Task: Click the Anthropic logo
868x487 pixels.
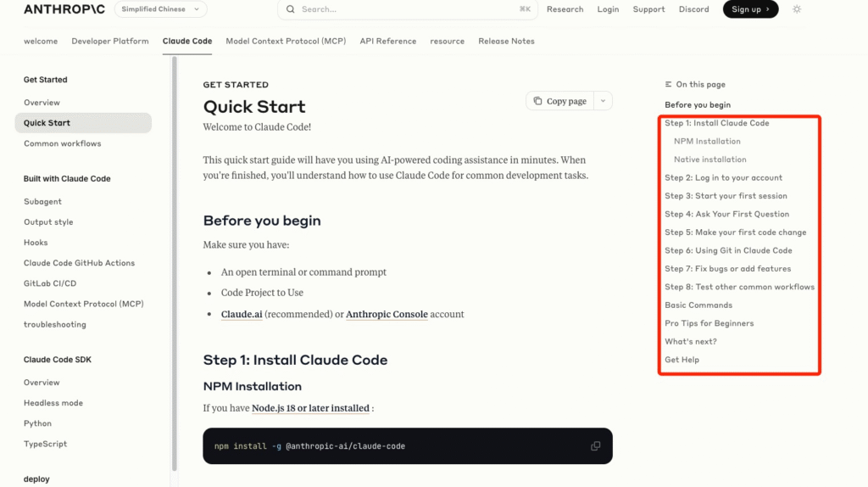Action: tap(64, 9)
